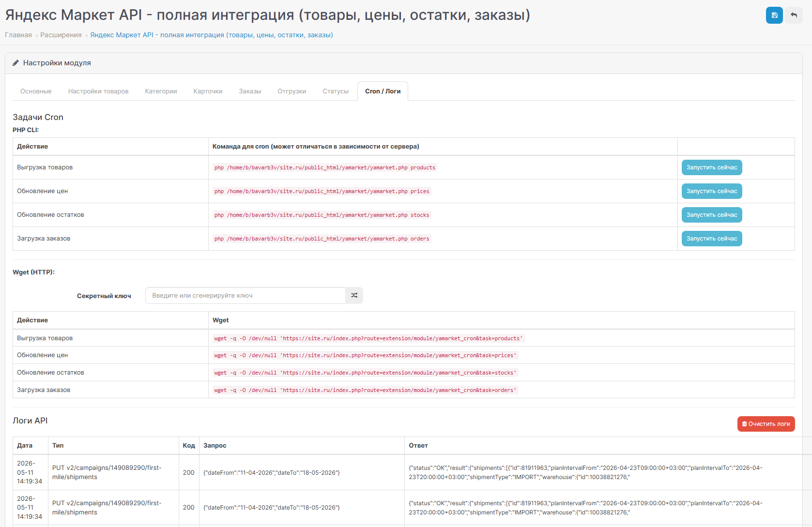The height and width of the screenshot is (527, 812).
Task: Select the php orders cron command
Action: point(322,239)
